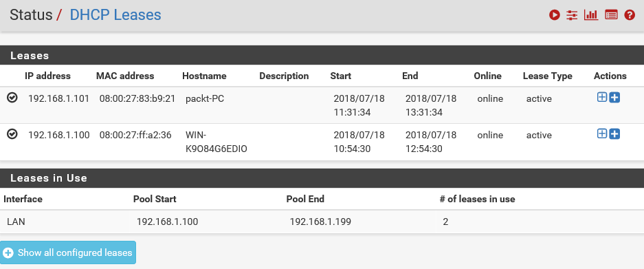
Task: Open the DHCP Leases breadcrumb link
Action: [115, 15]
